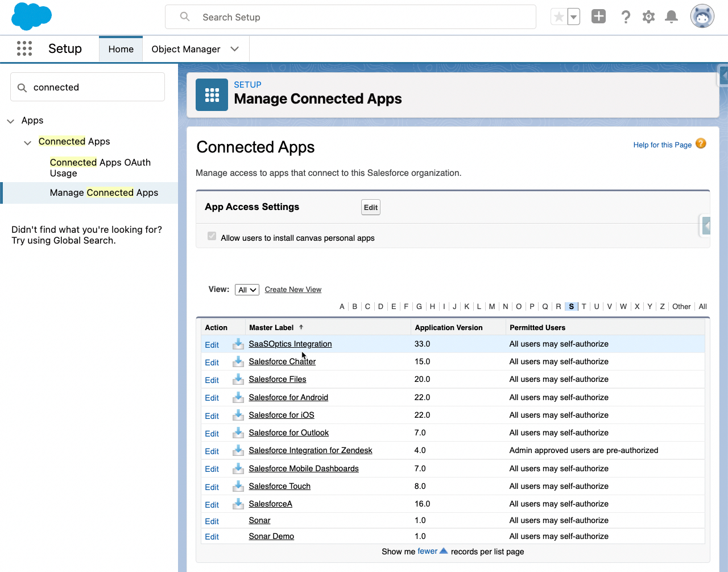Click the Manage Connected Apps header grid icon

point(212,94)
